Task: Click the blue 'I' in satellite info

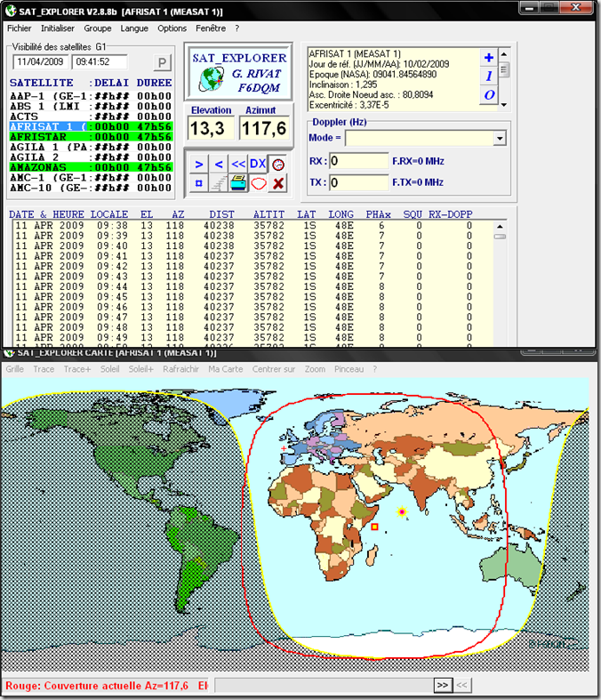Action: pyautogui.click(x=489, y=76)
